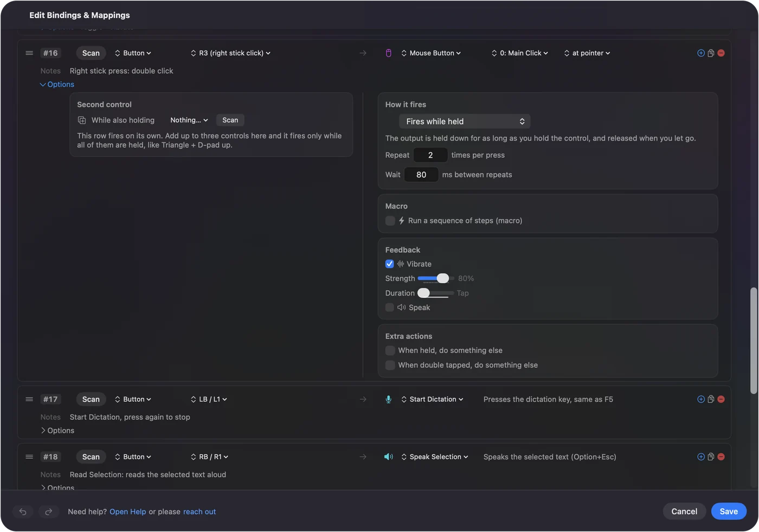This screenshot has height=532, width=759.
Task: Duplicate binding row #17
Action: [x=711, y=399]
